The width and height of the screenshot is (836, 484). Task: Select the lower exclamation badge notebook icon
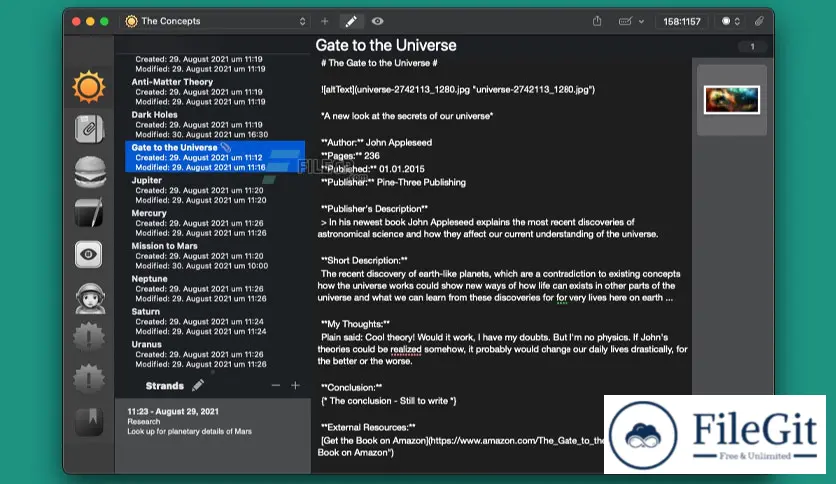click(89, 379)
